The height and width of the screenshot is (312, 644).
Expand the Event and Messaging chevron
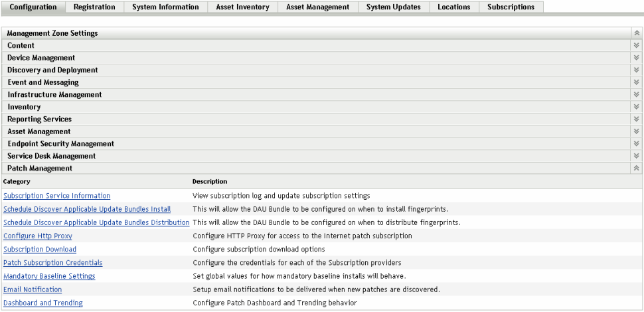coord(636,82)
